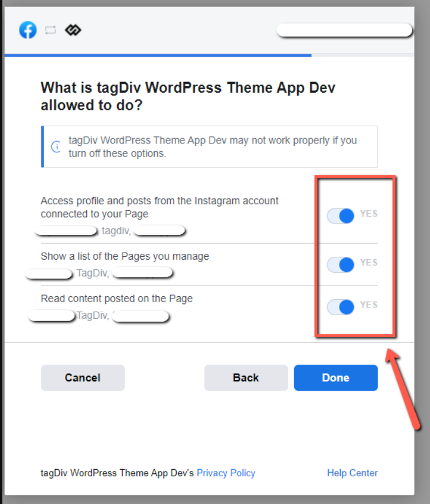The height and width of the screenshot is (504, 430).
Task: Toggle off Instagram account access permission
Action: click(340, 215)
